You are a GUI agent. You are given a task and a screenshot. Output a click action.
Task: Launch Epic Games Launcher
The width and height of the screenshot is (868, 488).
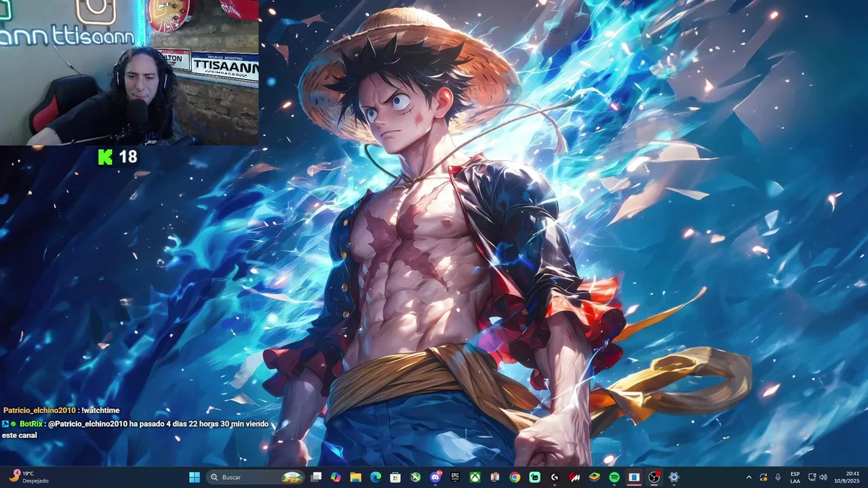(x=456, y=477)
